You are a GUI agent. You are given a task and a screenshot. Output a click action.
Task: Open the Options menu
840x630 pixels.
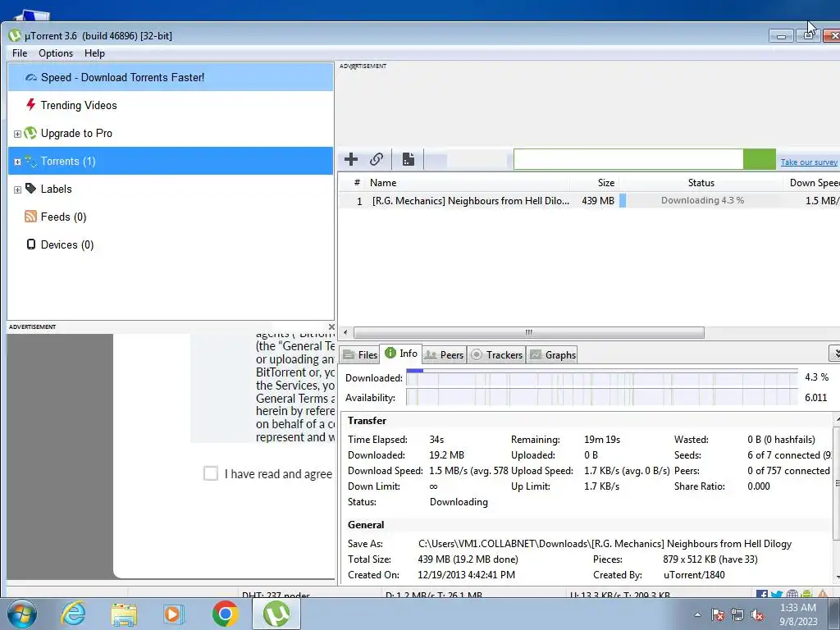pyautogui.click(x=56, y=53)
